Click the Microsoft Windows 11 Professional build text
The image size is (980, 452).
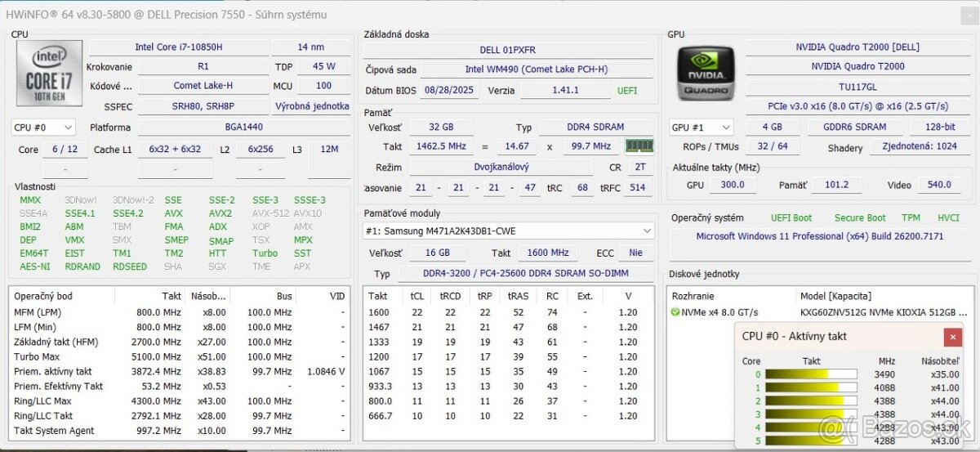click(820, 236)
